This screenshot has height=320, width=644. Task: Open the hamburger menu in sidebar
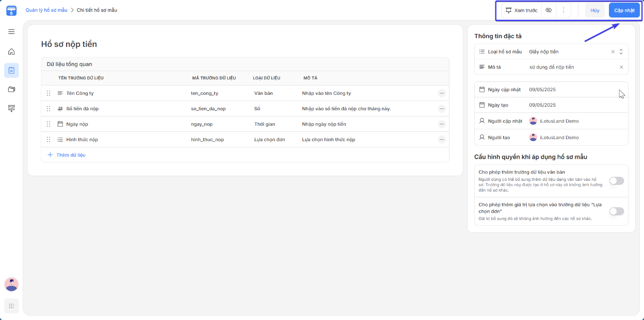click(11, 31)
